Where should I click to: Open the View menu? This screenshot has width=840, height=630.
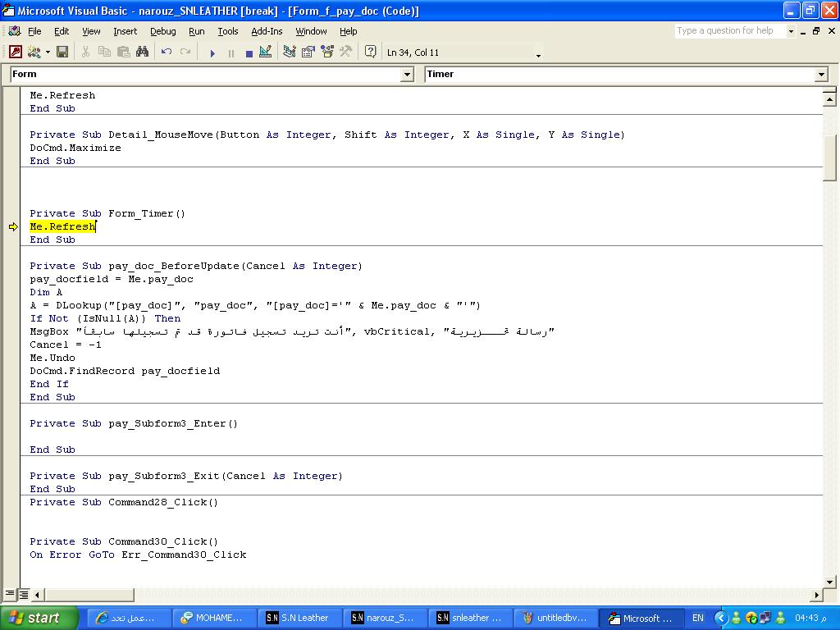(x=91, y=31)
